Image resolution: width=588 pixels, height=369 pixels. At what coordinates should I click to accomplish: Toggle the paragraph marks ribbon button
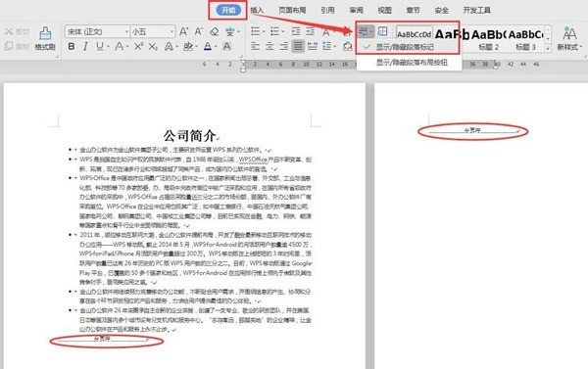363,31
